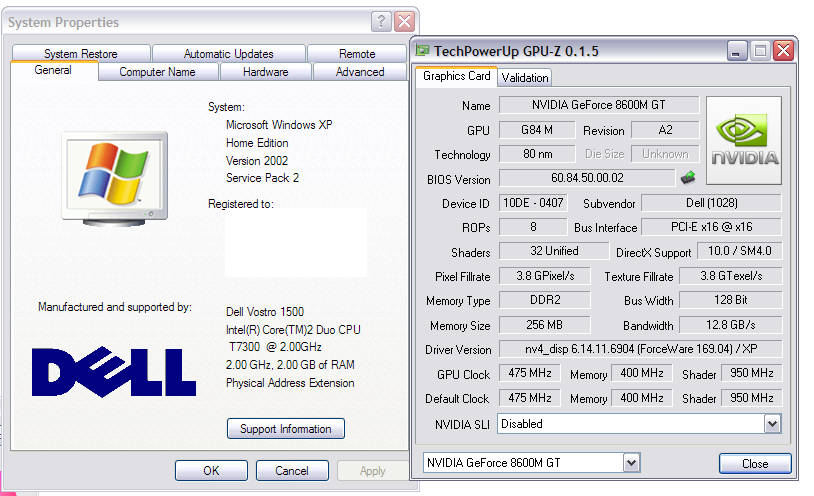Click the Dell logo in System Properties
The width and height of the screenshot is (814, 496).
point(114,372)
